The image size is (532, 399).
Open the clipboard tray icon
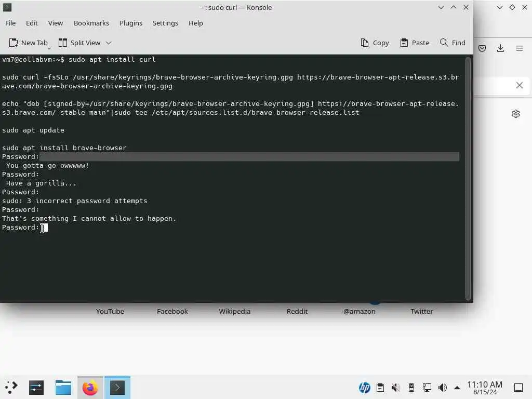click(380, 388)
